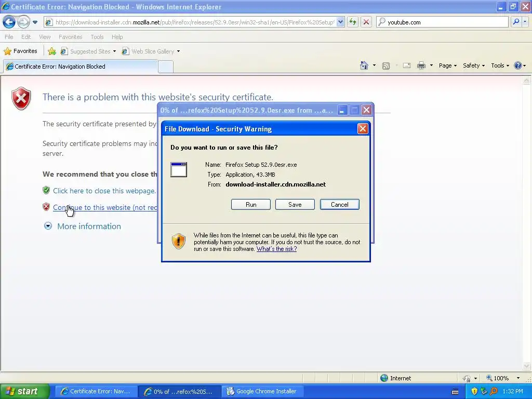Switch to 0% download taskbar item
The image size is (532, 399).
[179, 391]
